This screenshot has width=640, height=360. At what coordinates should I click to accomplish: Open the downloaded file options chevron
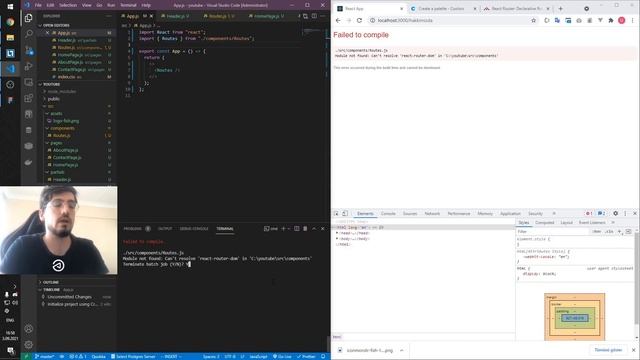pyautogui.click(x=402, y=350)
